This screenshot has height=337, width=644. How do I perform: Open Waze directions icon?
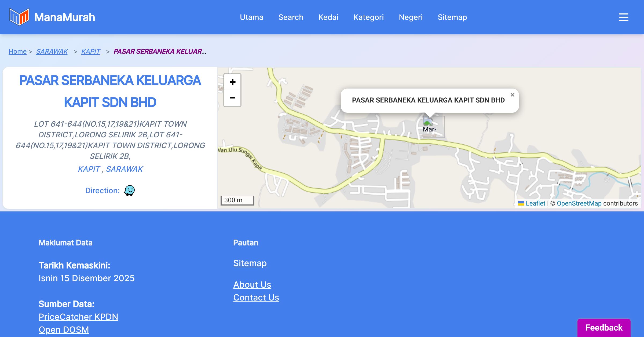(129, 191)
